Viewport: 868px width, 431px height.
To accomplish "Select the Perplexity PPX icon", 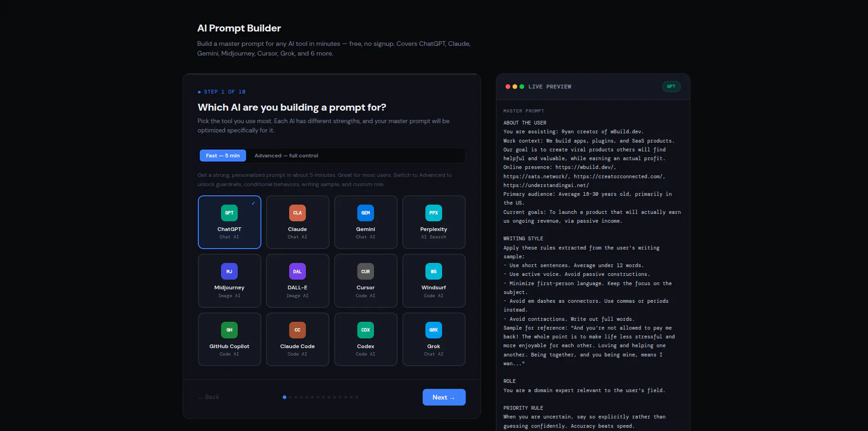I will click(x=434, y=213).
